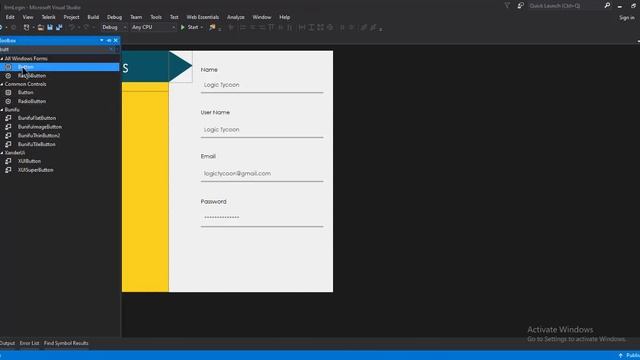
Task: Click the Undo arrow icon
Action: [x=72, y=27]
